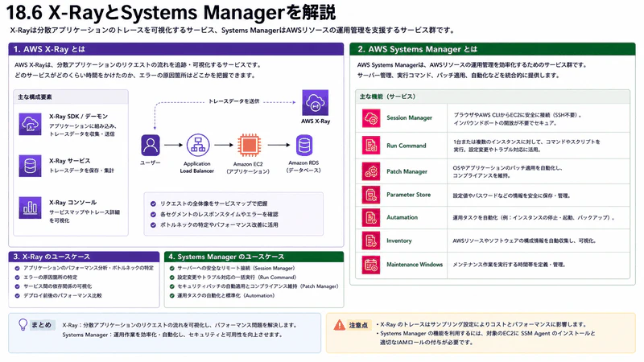This screenshot has width=644, height=362.
Task: Click the check mark beside アプリケーションのパフォーマンス分析
Action: tap(17, 269)
